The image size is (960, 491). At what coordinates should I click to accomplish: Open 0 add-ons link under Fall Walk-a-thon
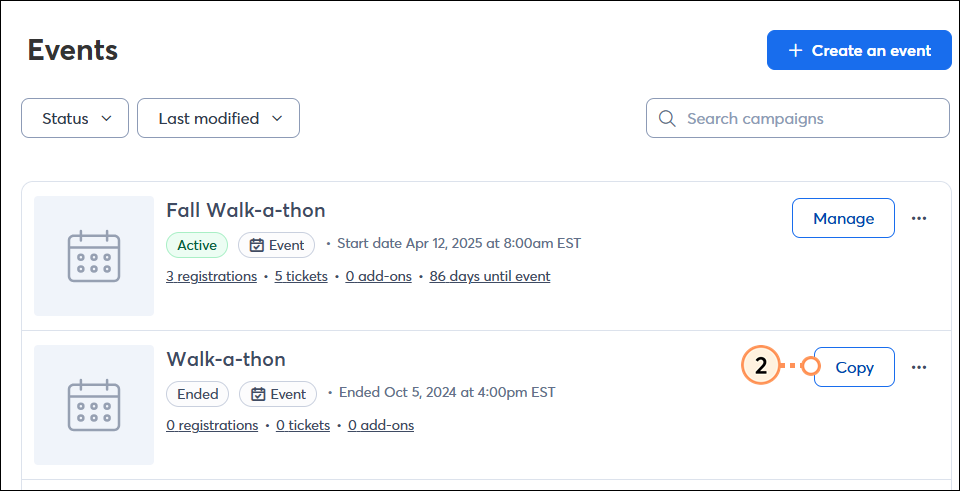[378, 277]
